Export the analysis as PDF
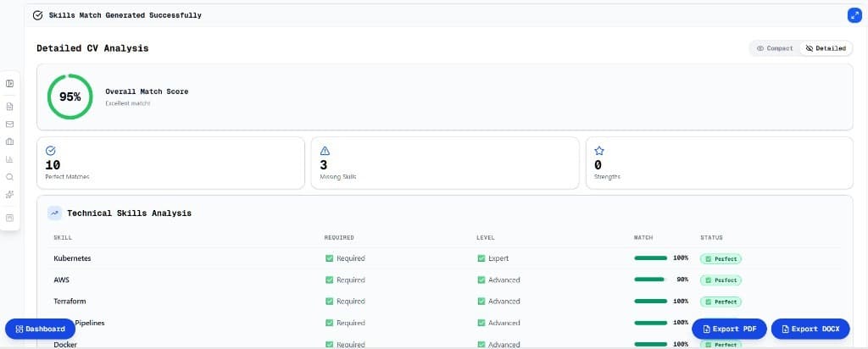The image size is (868, 349). (729, 329)
